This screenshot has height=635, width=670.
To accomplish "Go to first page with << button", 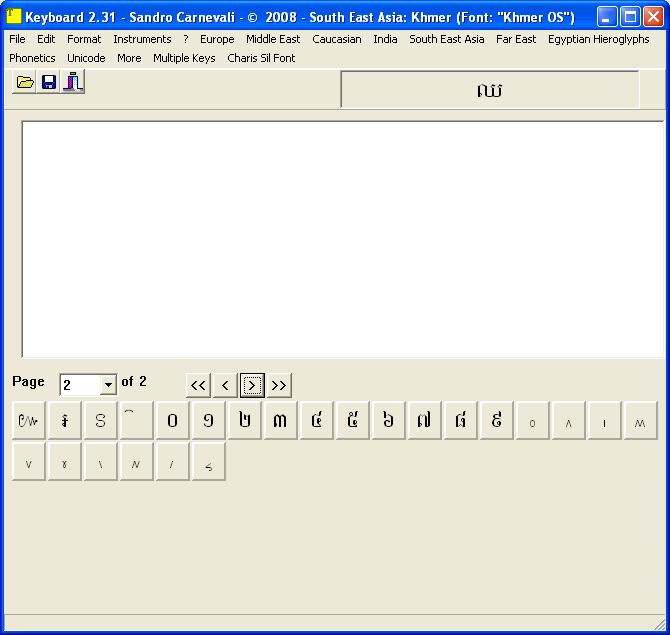I will [198, 385].
